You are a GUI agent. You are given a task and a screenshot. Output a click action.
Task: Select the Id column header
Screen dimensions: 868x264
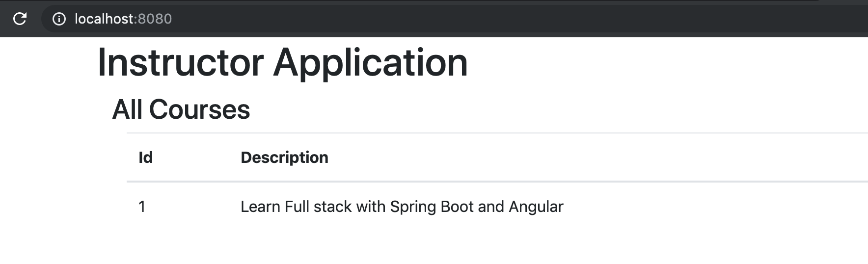point(145,158)
